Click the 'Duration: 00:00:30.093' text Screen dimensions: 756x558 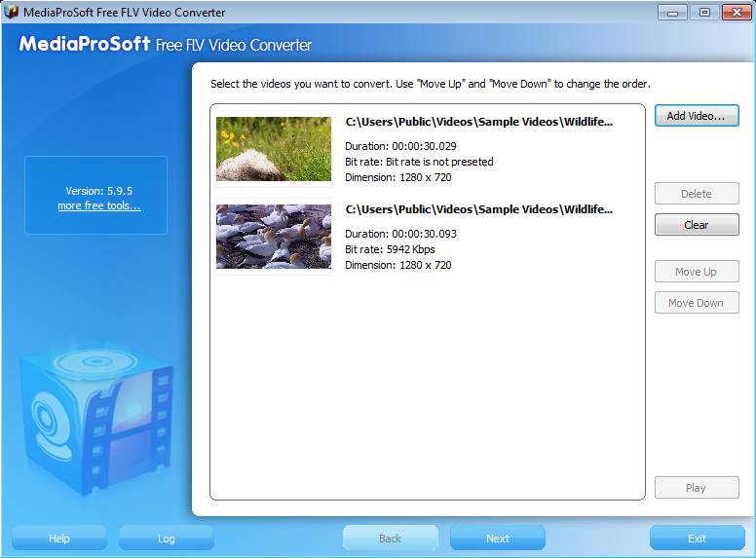[x=400, y=234]
